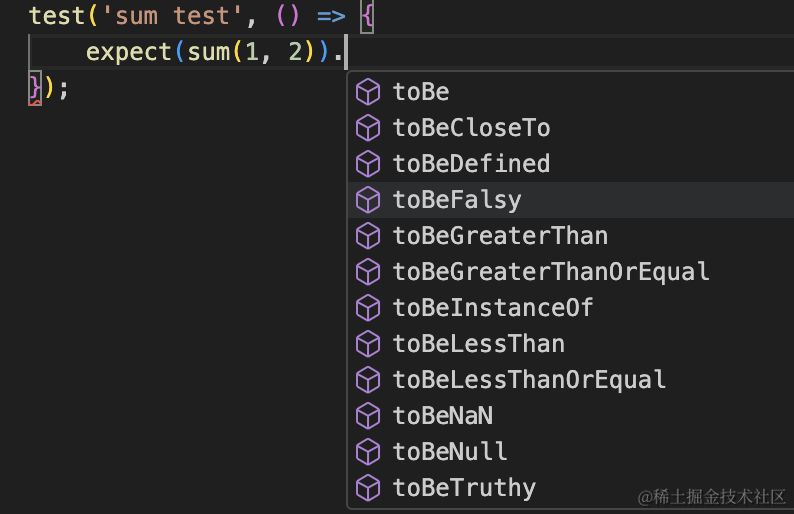Viewport: 794px width, 514px height.
Task: Click the cube icon beside toBeDefined
Action: [368, 164]
